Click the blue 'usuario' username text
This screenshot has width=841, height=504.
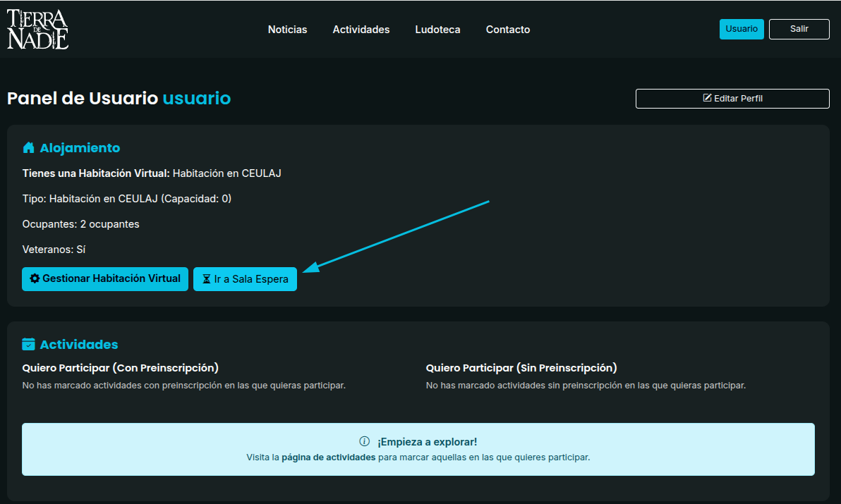(x=197, y=98)
